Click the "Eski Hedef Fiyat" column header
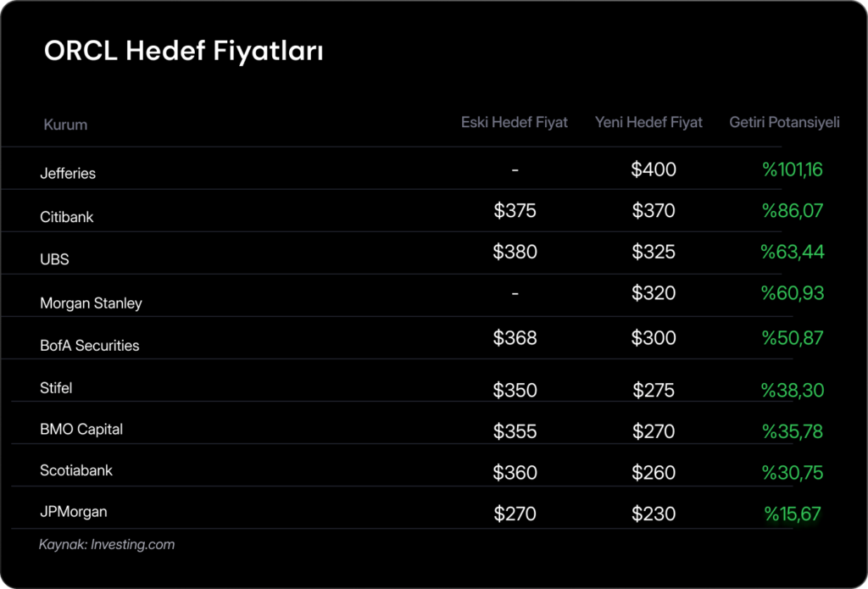The image size is (868, 589). (x=515, y=122)
